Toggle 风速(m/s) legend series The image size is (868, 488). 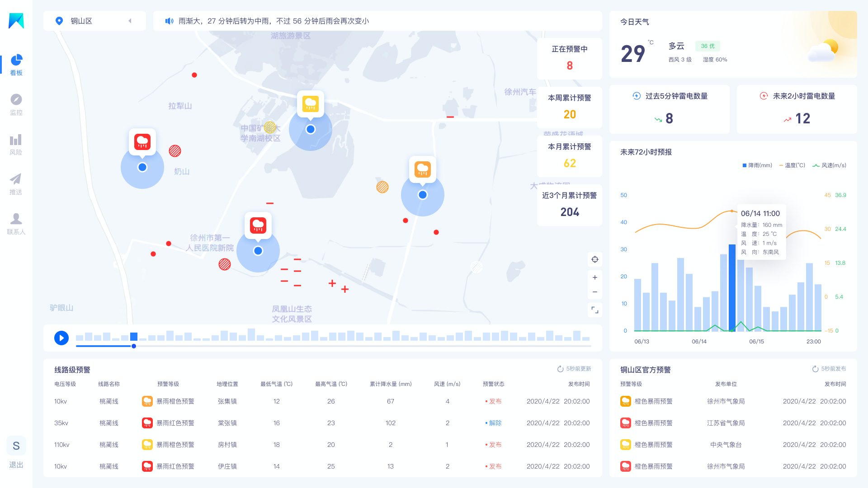(x=829, y=165)
